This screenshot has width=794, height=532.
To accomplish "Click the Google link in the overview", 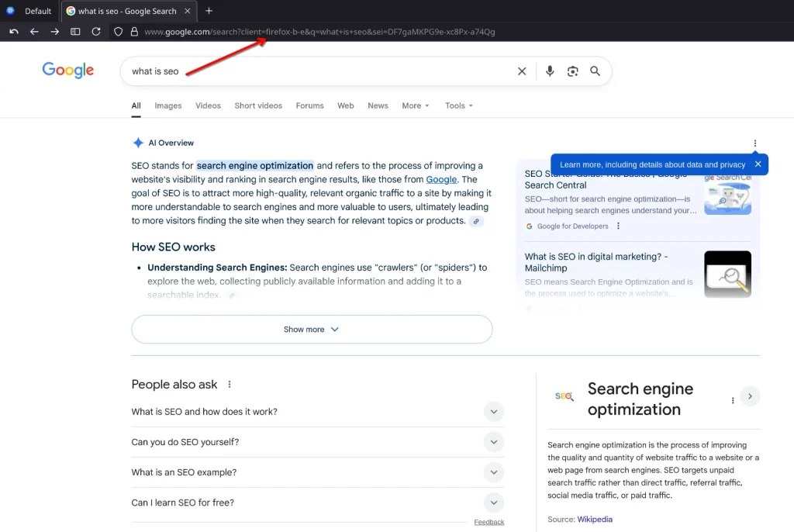I will 441,179.
